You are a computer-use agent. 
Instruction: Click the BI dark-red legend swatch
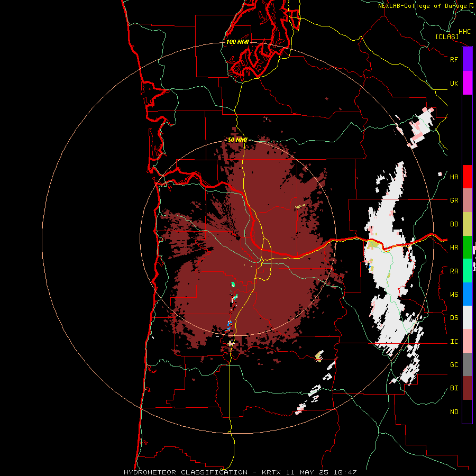467,388
